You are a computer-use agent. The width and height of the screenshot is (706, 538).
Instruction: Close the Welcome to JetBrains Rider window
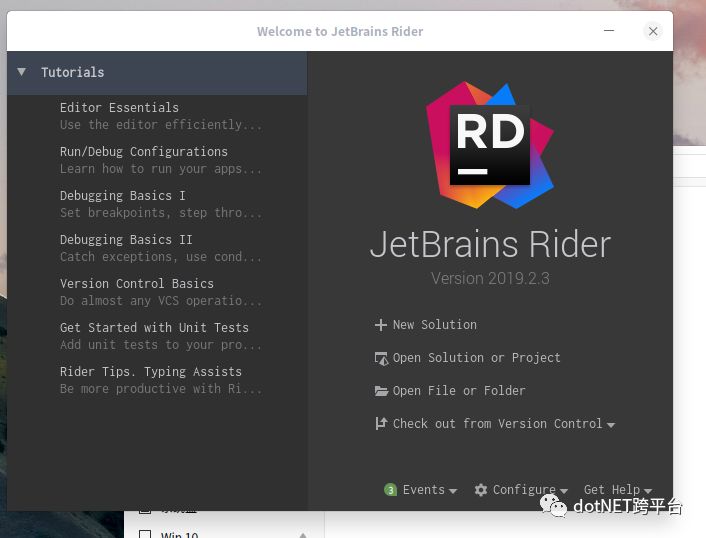[653, 31]
